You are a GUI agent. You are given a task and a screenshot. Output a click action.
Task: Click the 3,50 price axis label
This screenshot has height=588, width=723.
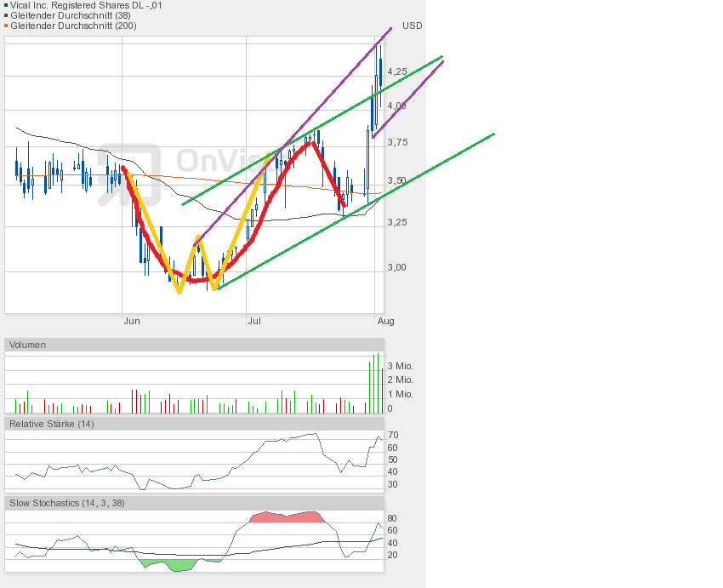(397, 180)
